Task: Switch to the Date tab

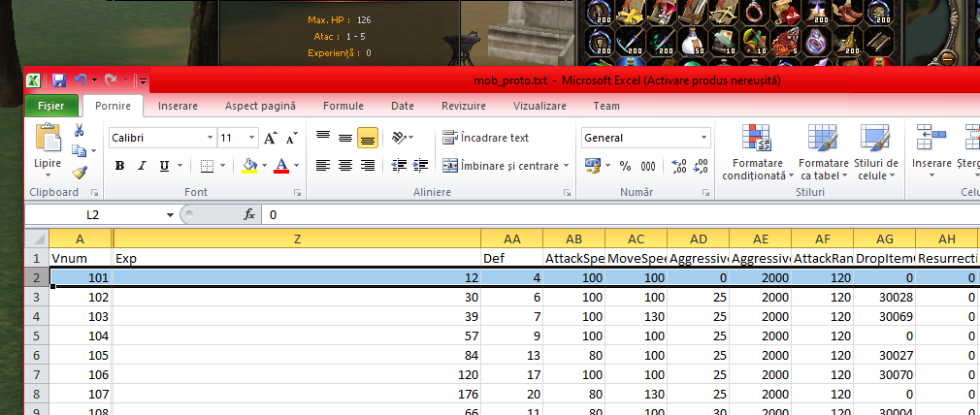Action: (x=403, y=106)
